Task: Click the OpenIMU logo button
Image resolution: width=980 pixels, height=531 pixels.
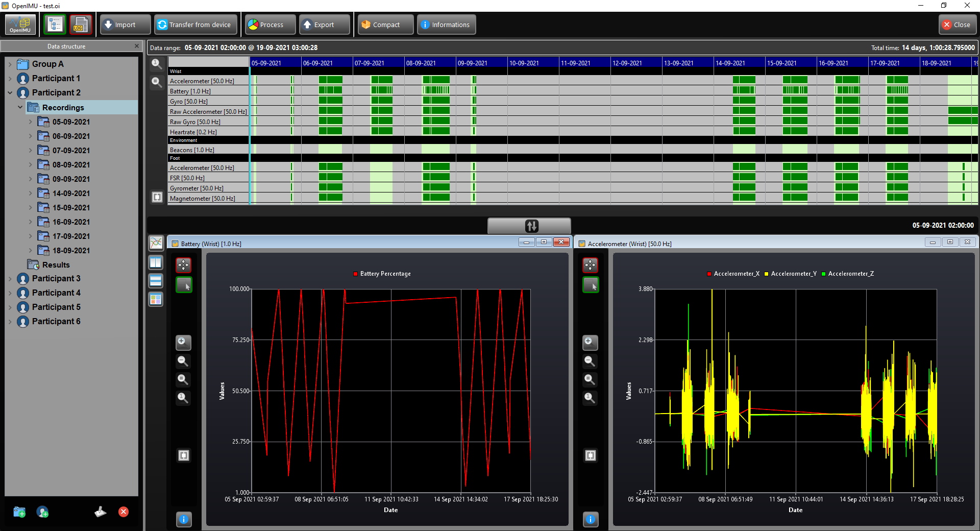Action: (x=20, y=25)
